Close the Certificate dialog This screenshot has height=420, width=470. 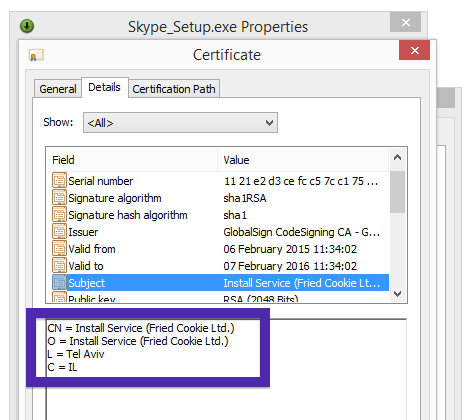click(414, 50)
